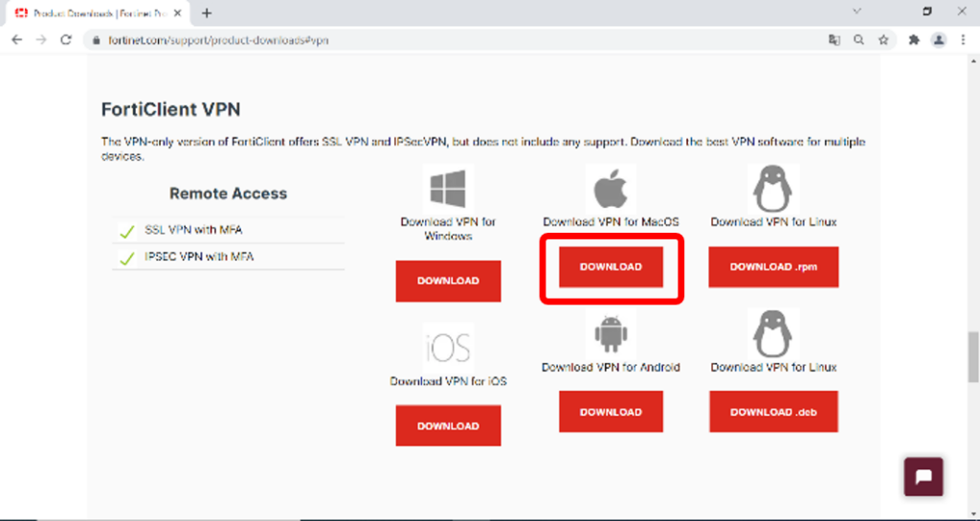
Task: Reload the page
Action: pos(66,40)
